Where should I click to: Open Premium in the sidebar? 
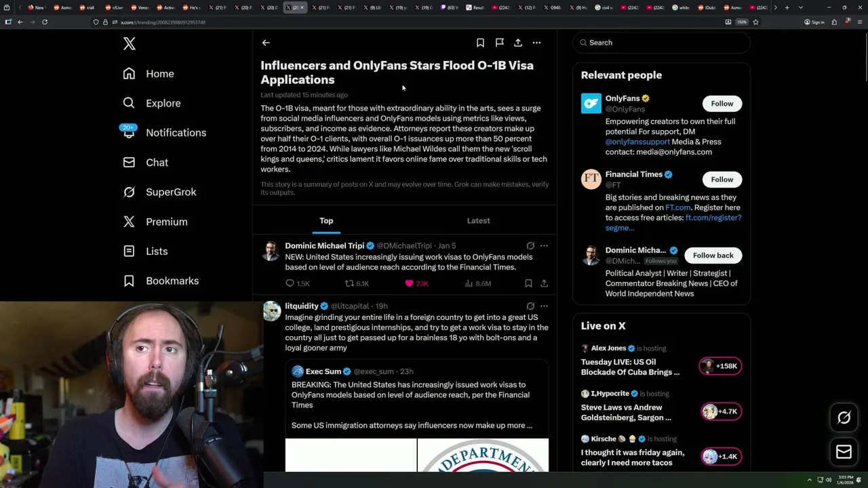tap(155, 222)
